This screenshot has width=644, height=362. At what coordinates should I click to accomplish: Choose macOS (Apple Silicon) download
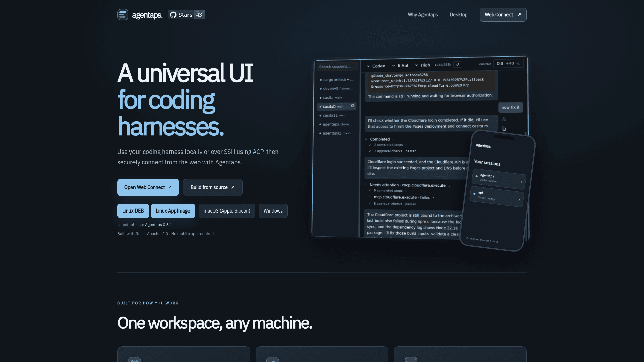227,211
